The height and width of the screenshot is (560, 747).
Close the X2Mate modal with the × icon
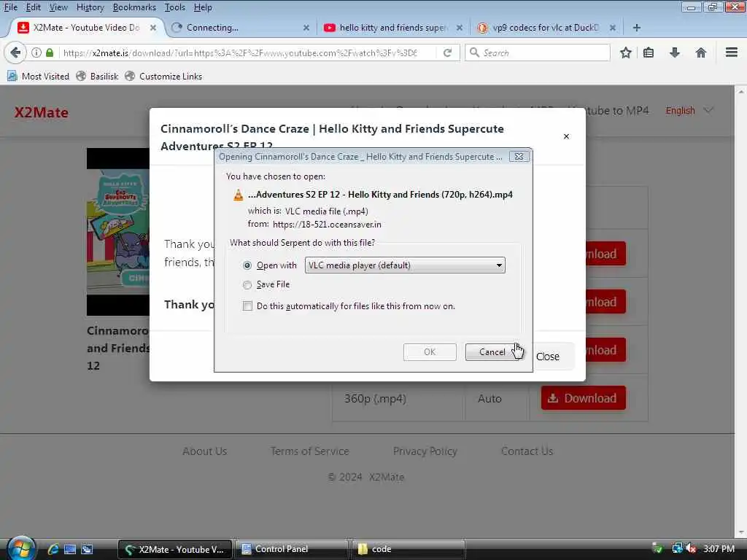click(566, 136)
